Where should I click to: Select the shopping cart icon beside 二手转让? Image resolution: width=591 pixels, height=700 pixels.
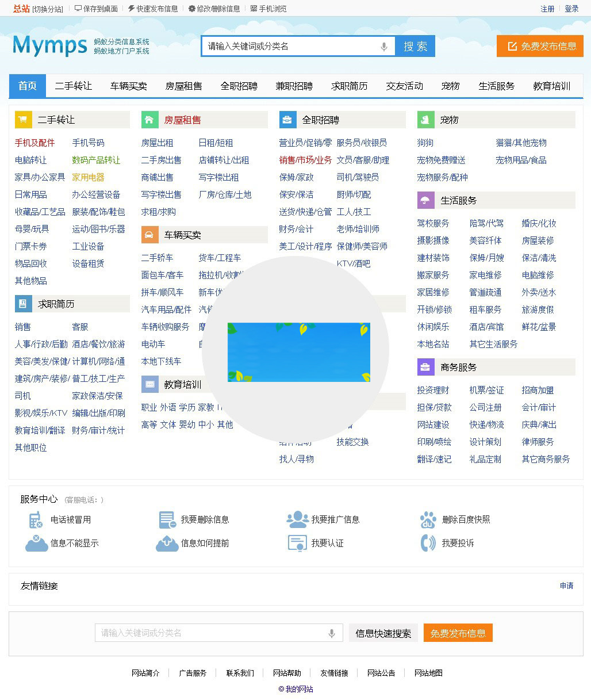point(24,119)
